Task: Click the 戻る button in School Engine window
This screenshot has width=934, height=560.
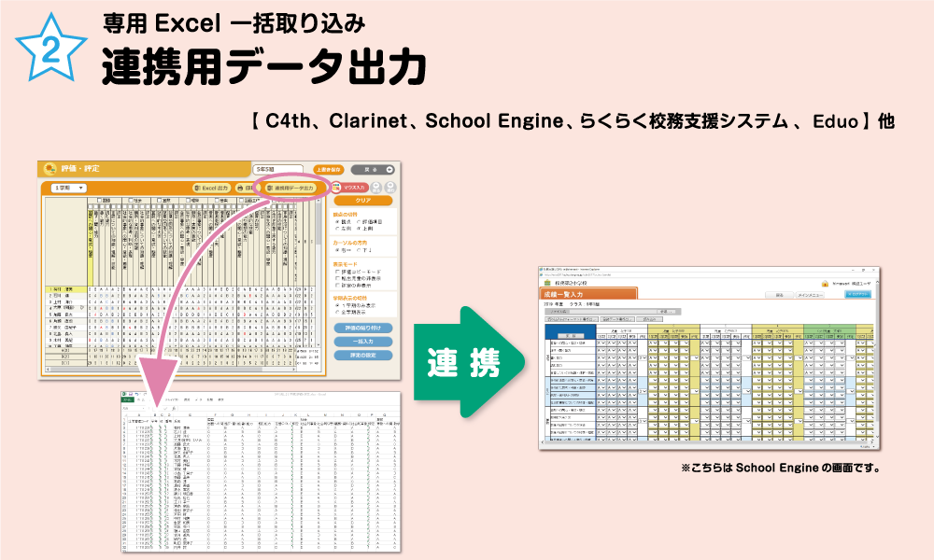Action: click(780, 295)
